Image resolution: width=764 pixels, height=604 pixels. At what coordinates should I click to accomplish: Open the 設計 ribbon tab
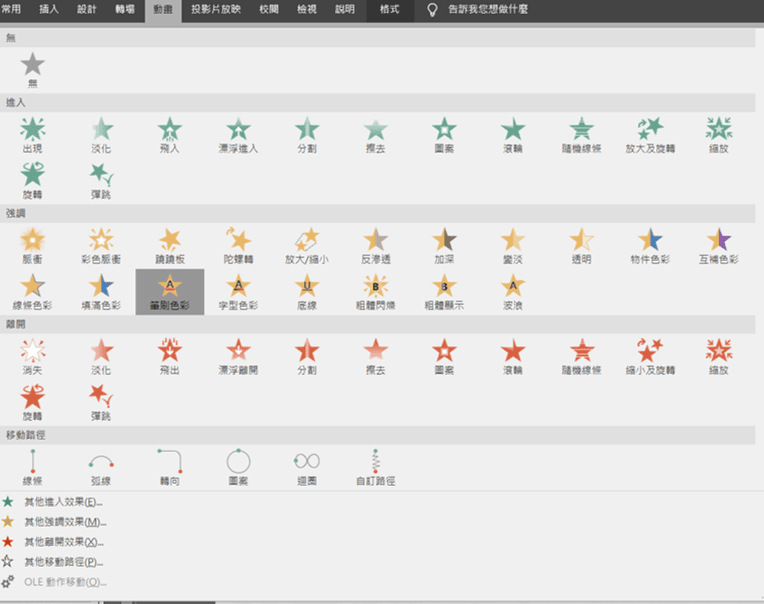pos(87,9)
